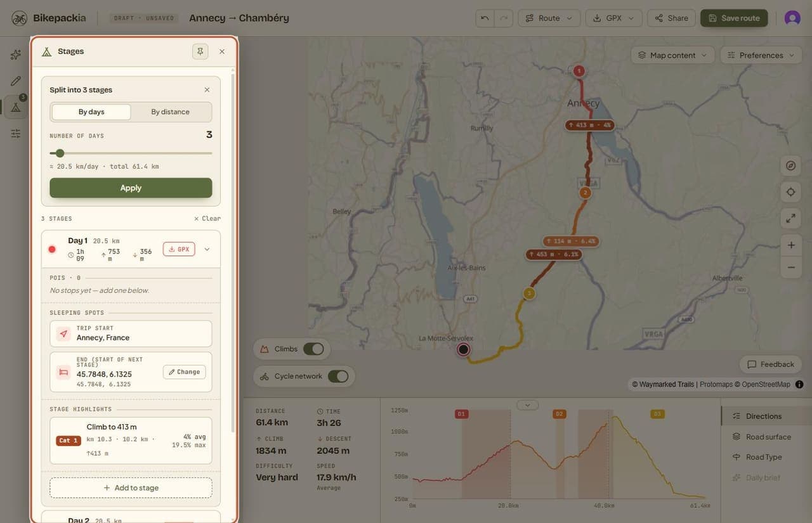
Task: Redo the last route edit
Action: (503, 18)
